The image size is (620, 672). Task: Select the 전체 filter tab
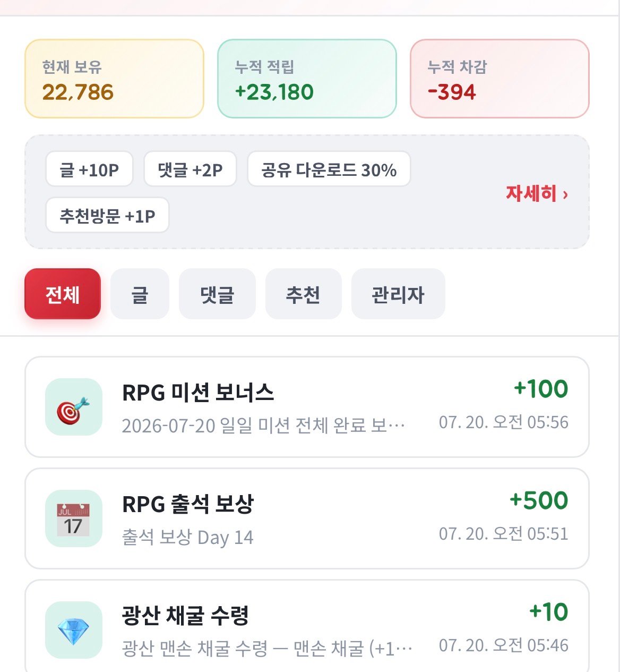[x=63, y=294]
